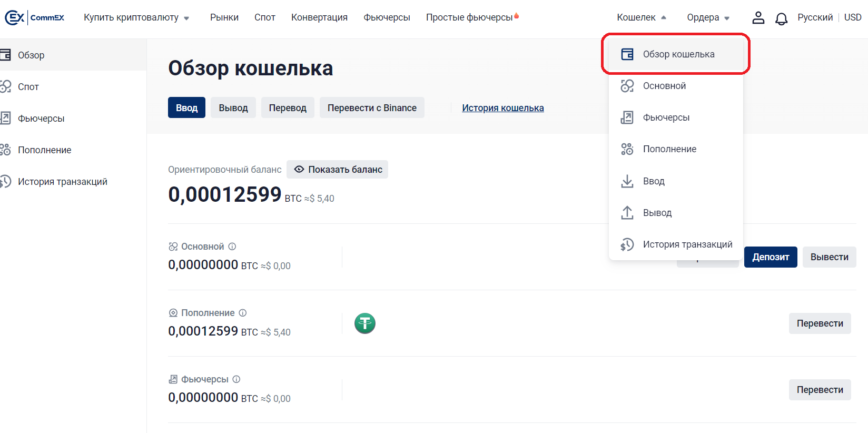Expand the Купить криптовалюту dropdown
This screenshot has width=868, height=433.
(136, 18)
